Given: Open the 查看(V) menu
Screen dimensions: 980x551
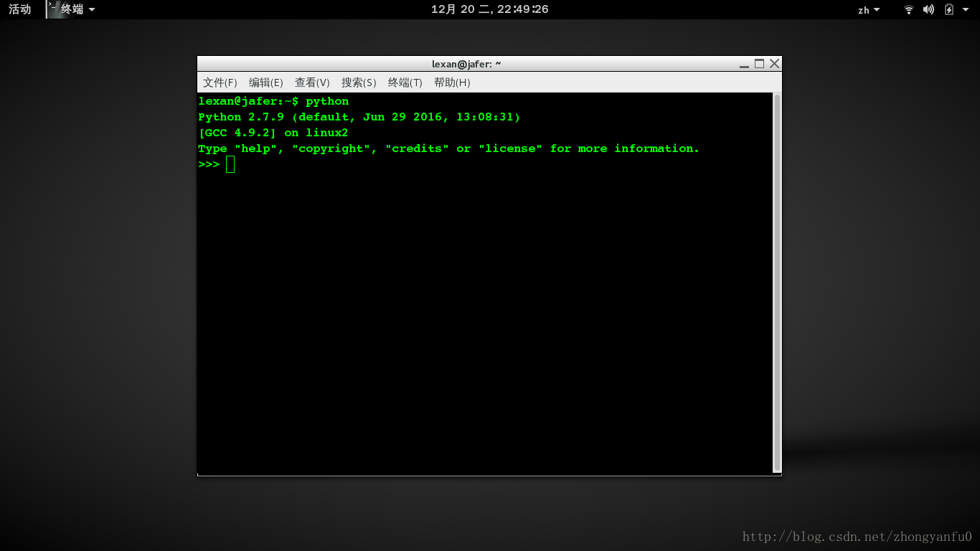Looking at the screenshot, I should coord(312,83).
